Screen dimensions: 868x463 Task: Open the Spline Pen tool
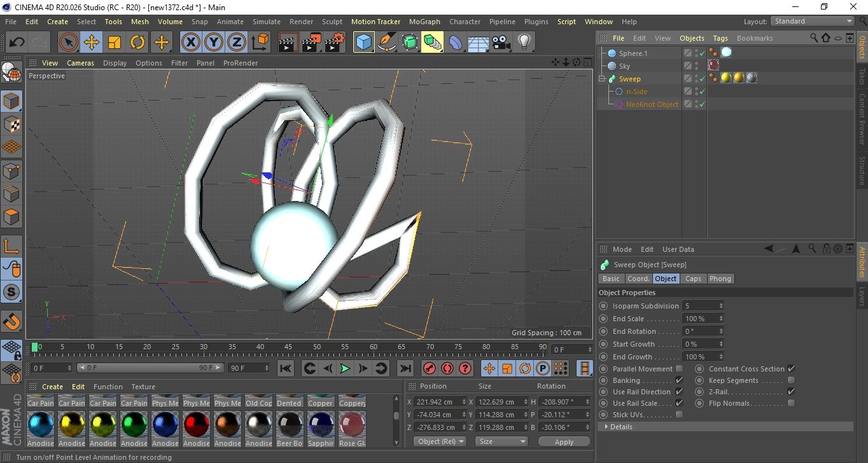[x=387, y=43]
